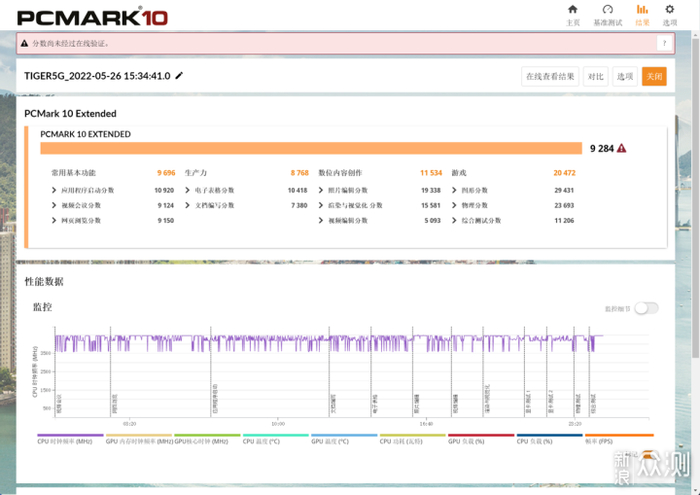Viewport: 700px width, 495px height.
Task: Click the 性能数据 section heading
Action: [x=44, y=282]
